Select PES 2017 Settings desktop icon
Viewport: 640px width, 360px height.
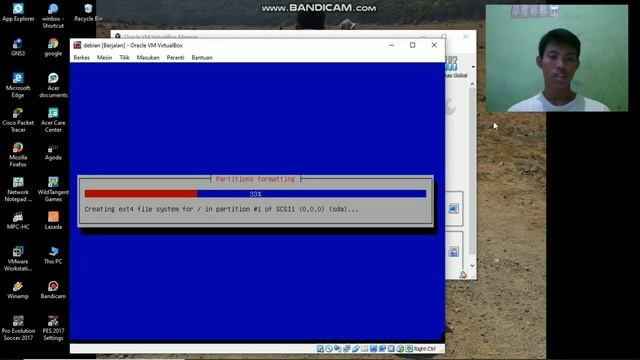pos(53,328)
